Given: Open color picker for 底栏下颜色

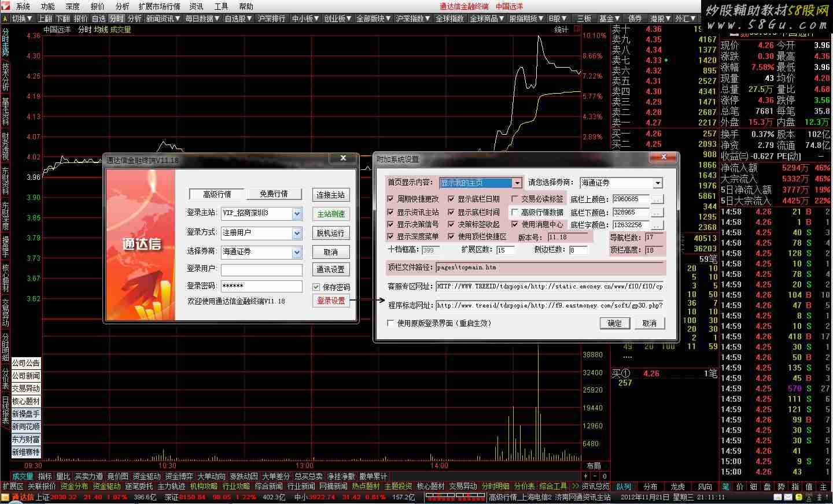Looking at the screenshot, I should coord(657,212).
